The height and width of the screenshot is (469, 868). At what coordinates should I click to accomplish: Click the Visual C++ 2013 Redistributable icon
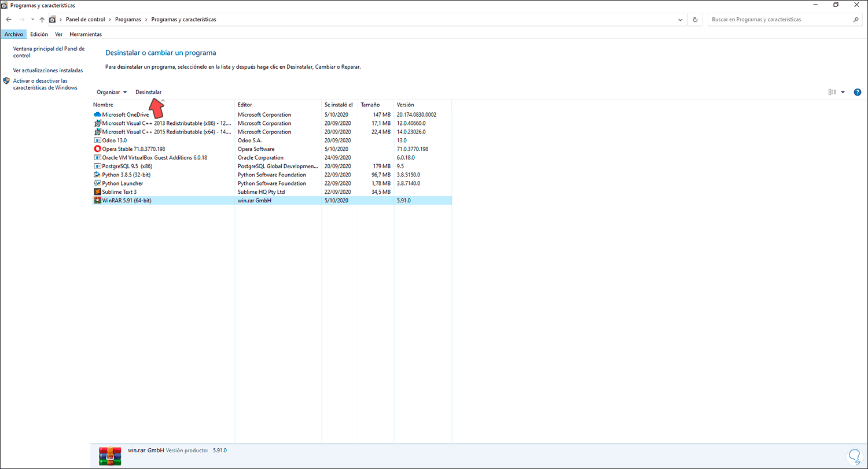(x=97, y=123)
